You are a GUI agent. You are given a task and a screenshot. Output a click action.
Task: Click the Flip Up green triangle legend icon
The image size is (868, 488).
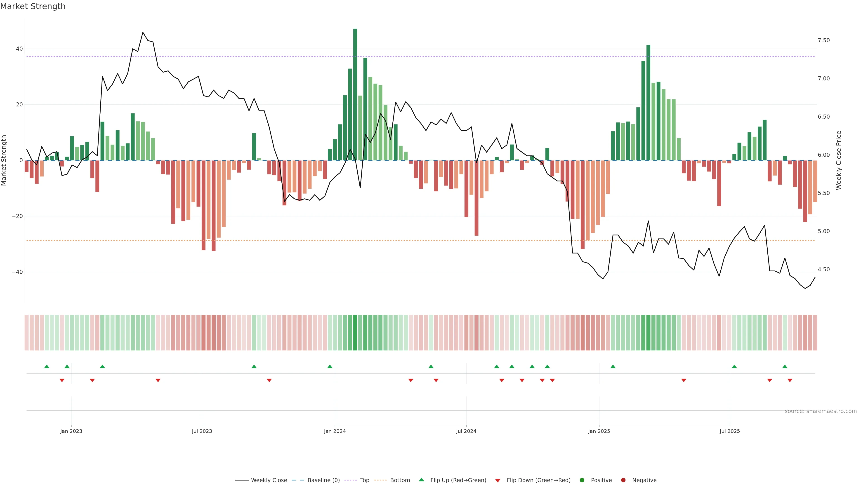click(421, 480)
